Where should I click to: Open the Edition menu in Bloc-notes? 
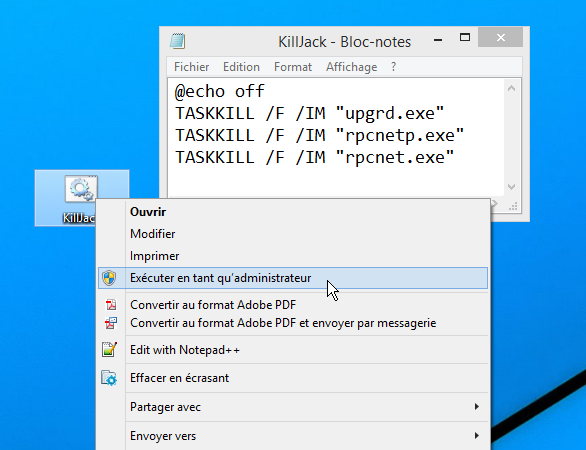(241, 67)
